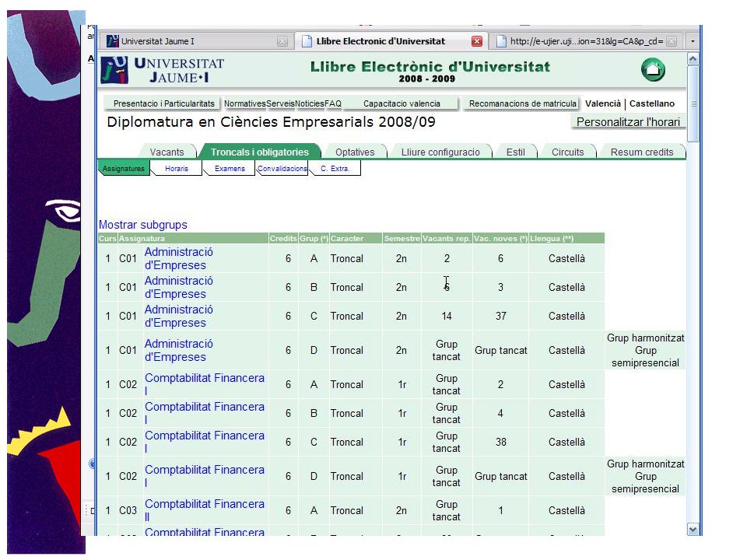
Task: Open the Vacants tab
Action: point(167,152)
